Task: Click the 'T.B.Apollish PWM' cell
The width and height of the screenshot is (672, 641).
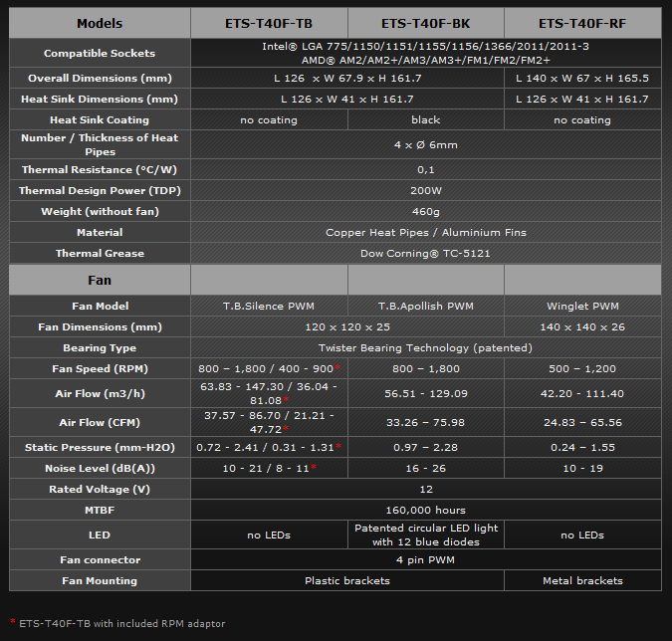Action: 425,306
